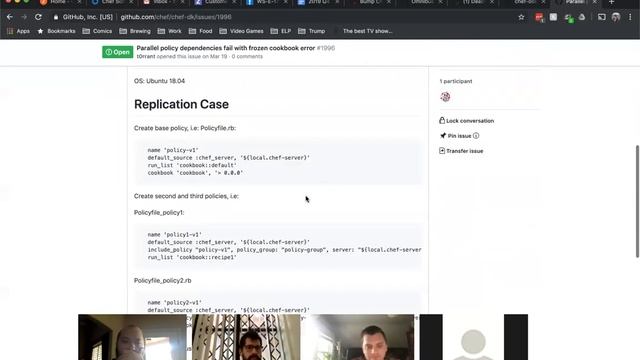Close the active Parallel policy tab
Viewport: 640px width, 360px height.
595,2
